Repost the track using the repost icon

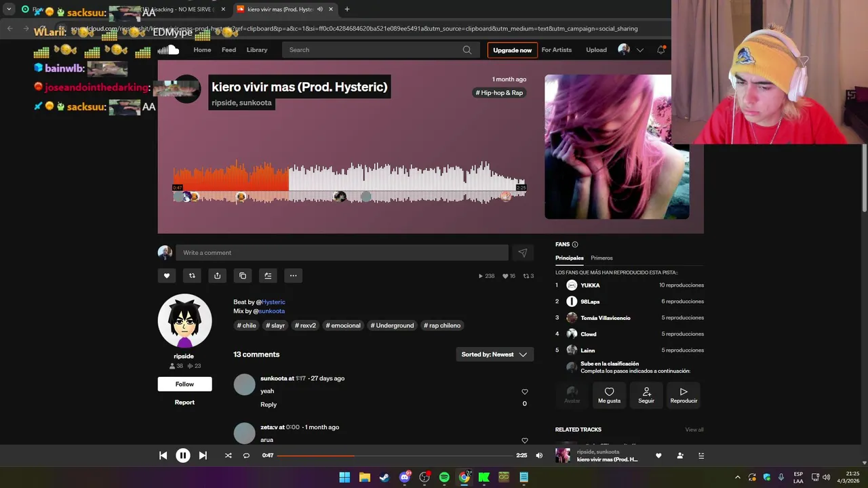pyautogui.click(x=192, y=276)
